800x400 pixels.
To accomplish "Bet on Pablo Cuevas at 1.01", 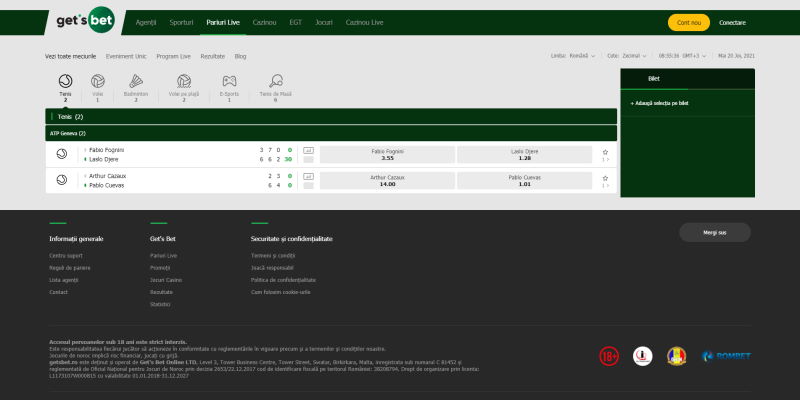I will (x=524, y=181).
